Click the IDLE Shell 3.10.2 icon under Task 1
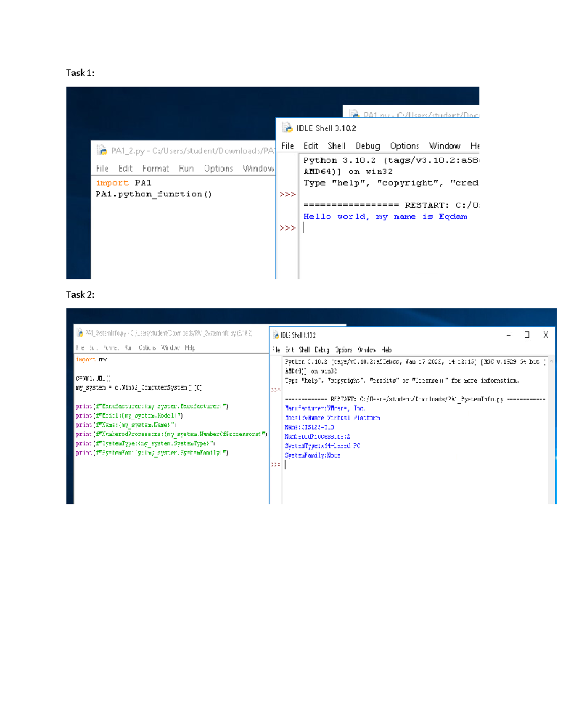The width and height of the screenshot is (563, 728). pos(287,128)
